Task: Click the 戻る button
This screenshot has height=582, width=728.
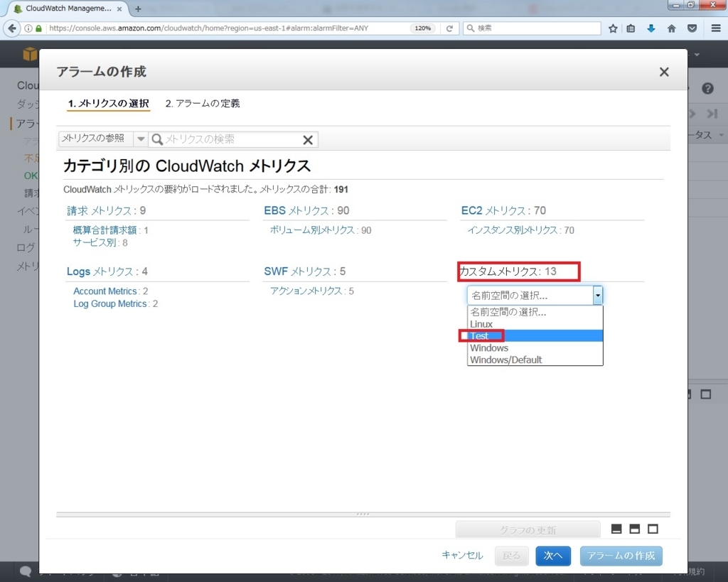Action: coord(512,556)
